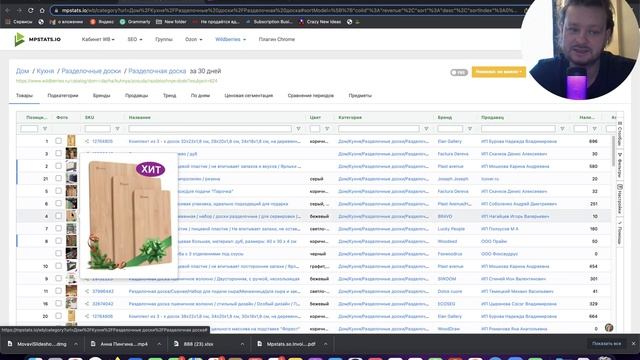Click the MPSTATS.IO logo

(38, 39)
